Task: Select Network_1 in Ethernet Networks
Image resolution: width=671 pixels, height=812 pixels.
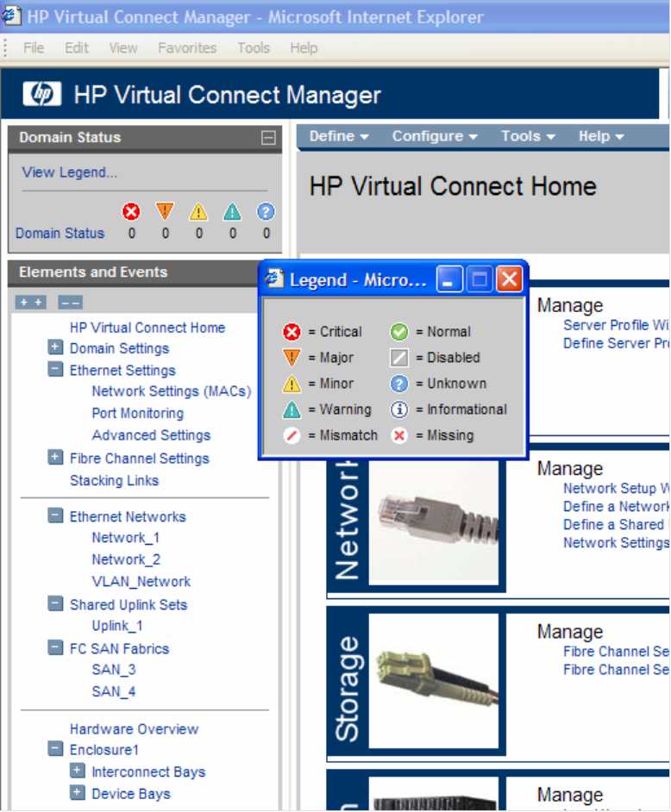Action: (x=125, y=538)
